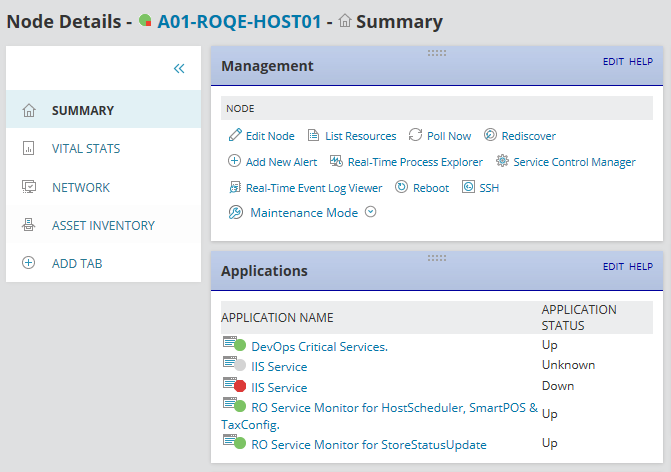The height and width of the screenshot is (472, 671).
Task: Click the Add New Alert plus icon
Action: [235, 161]
